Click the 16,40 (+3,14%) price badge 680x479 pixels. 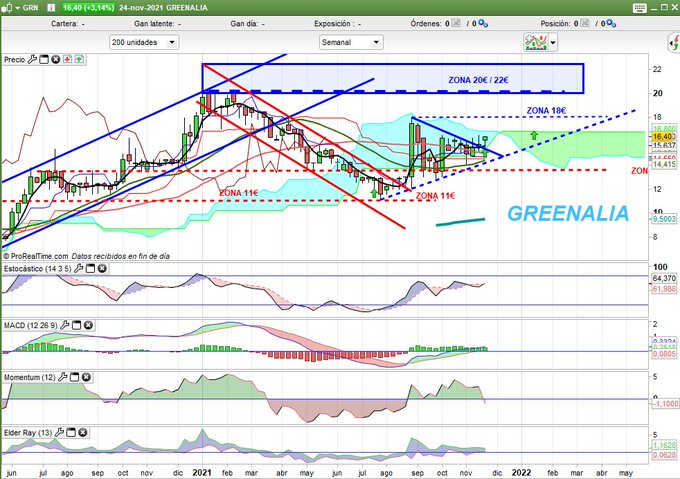click(88, 8)
